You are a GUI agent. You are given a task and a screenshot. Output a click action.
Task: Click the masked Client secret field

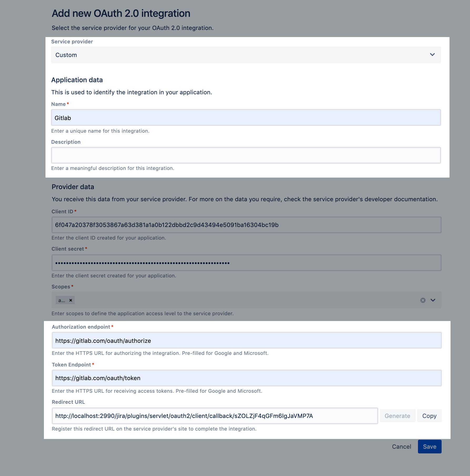tap(246, 262)
